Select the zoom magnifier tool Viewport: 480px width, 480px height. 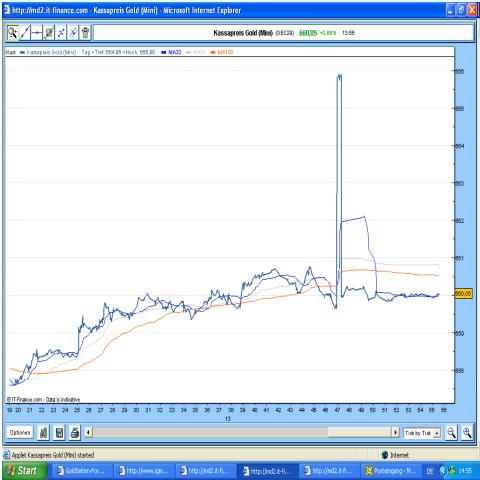[x=13, y=33]
